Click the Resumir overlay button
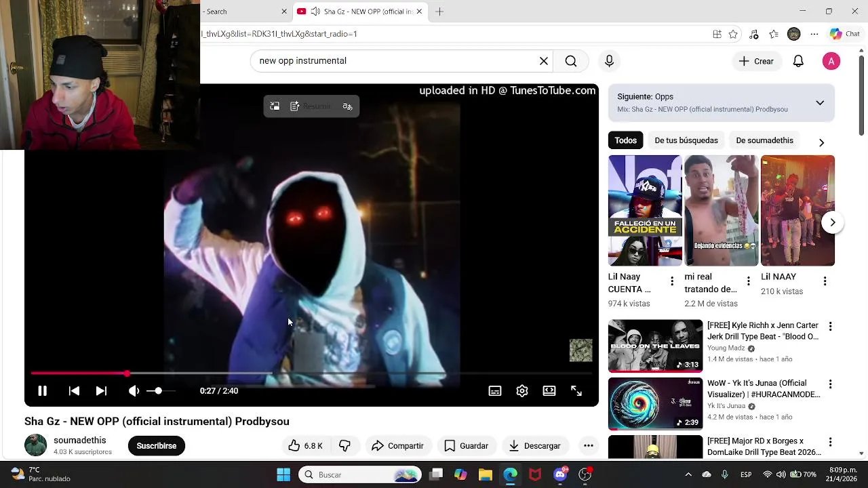Image resolution: width=868 pixels, height=488 pixels. 311,106
